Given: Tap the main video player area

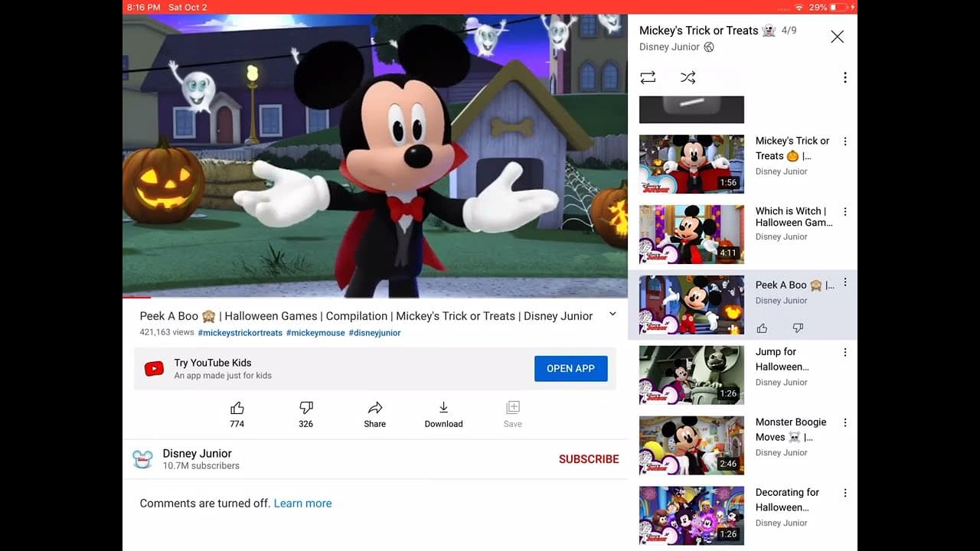Looking at the screenshot, I should pyautogui.click(x=375, y=155).
